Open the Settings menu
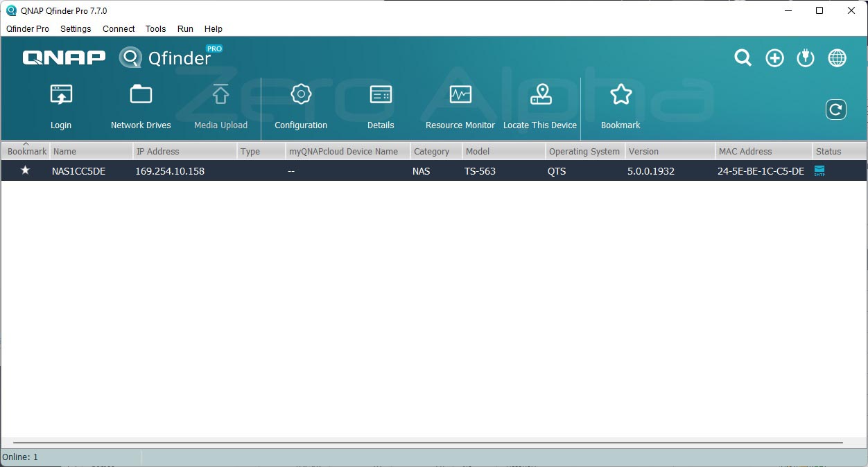868x467 pixels. click(x=75, y=29)
